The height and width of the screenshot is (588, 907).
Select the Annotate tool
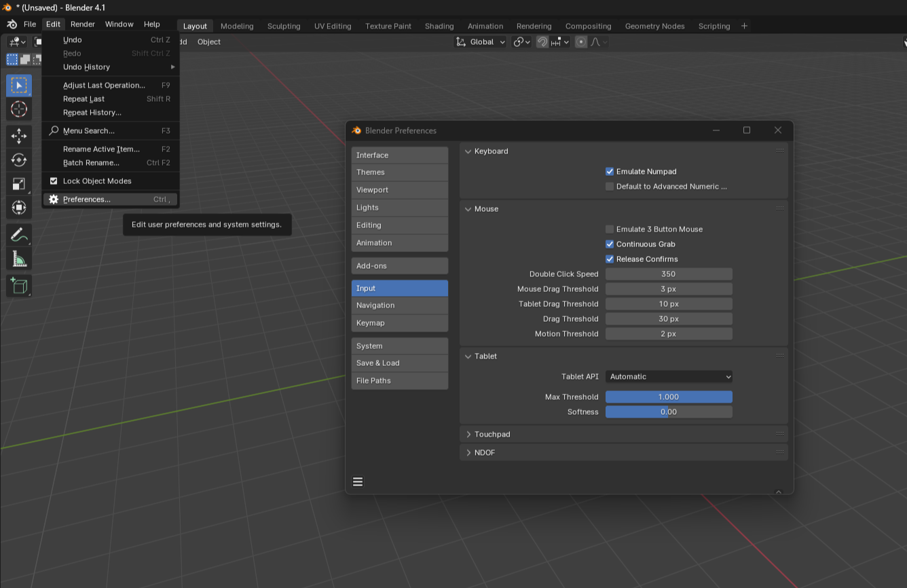[19, 236]
